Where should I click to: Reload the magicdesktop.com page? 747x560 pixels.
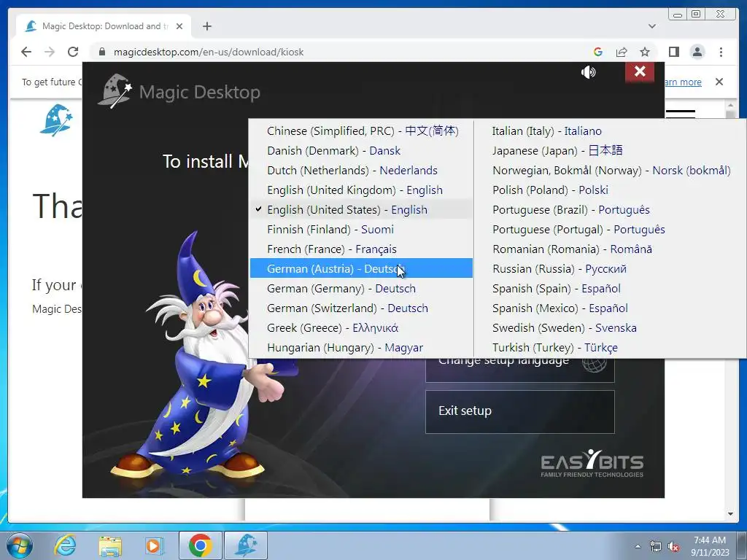[x=73, y=52]
